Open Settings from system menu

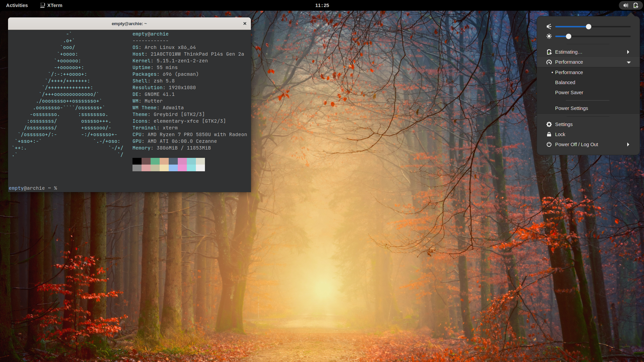pyautogui.click(x=588, y=124)
